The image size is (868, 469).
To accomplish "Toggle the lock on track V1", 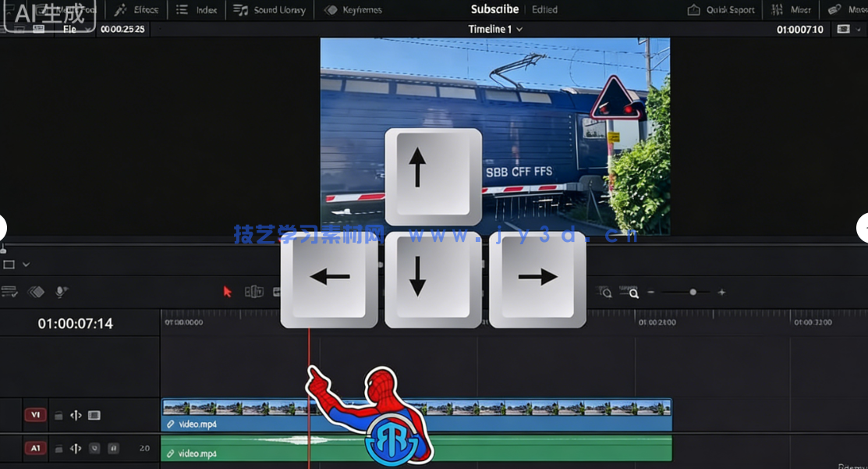I will tap(58, 415).
